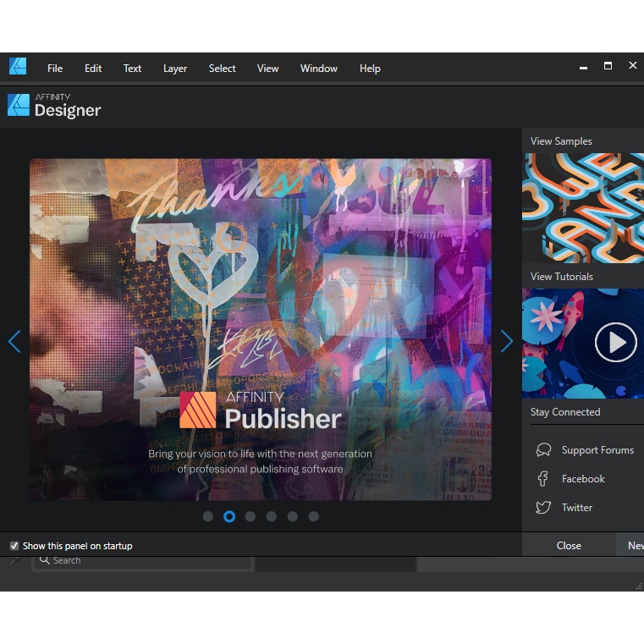Viewport: 644px width, 644px height.
Task: Click the Facebook icon
Action: pyautogui.click(x=543, y=479)
